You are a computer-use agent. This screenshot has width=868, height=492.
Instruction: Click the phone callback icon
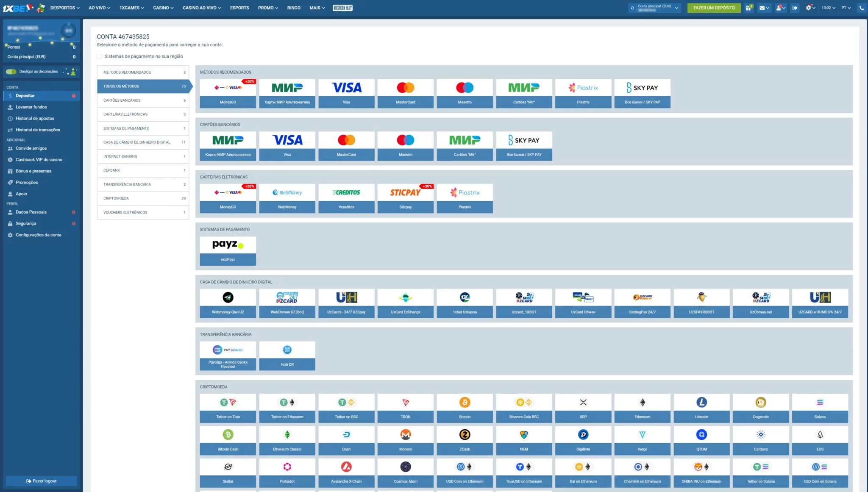862,8
